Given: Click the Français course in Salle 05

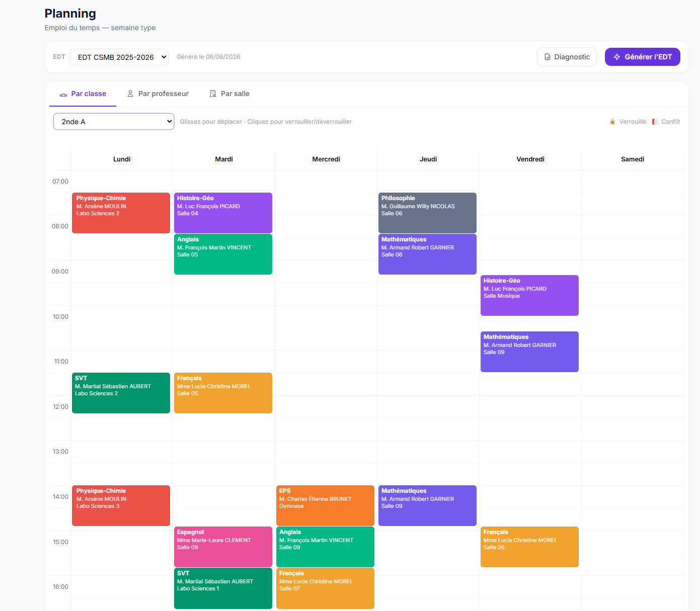Looking at the screenshot, I should pyautogui.click(x=223, y=393).
